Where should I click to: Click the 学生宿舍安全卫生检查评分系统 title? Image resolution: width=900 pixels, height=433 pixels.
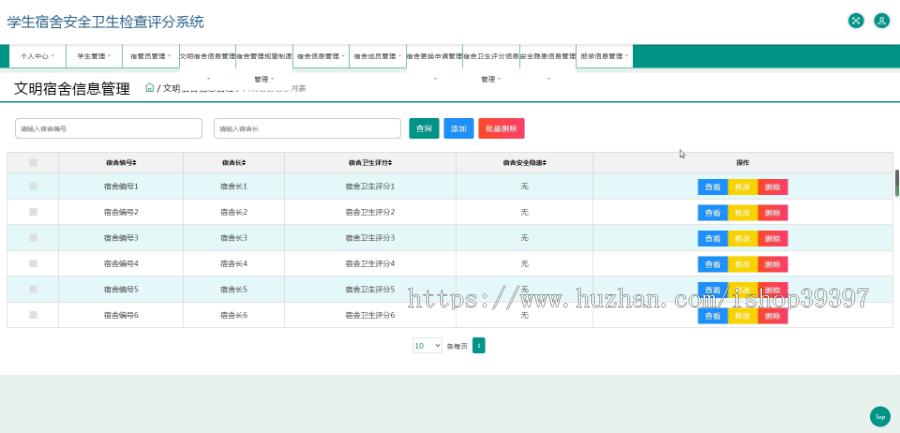105,22
